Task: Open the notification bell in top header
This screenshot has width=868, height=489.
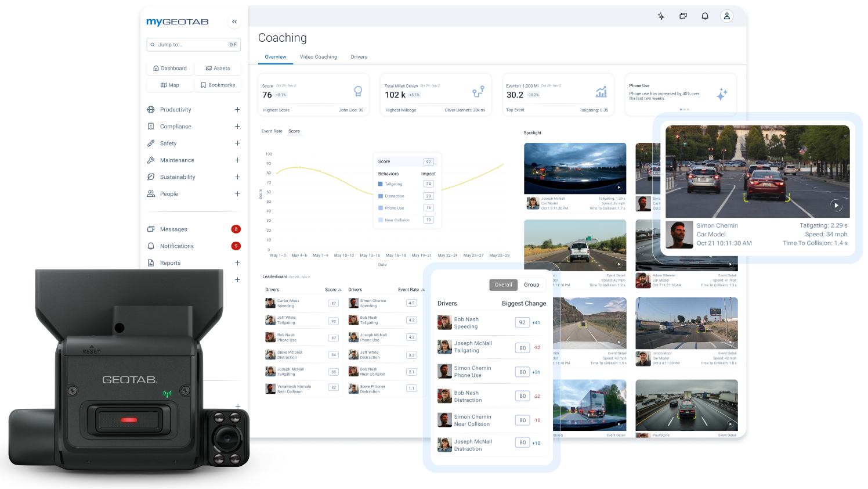Action: pyautogui.click(x=705, y=16)
